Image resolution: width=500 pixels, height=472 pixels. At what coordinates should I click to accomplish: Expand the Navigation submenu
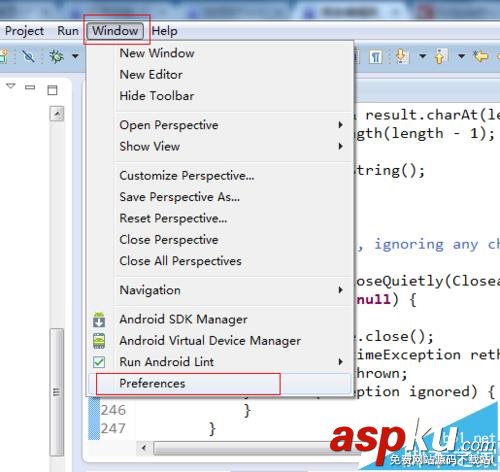(219, 290)
